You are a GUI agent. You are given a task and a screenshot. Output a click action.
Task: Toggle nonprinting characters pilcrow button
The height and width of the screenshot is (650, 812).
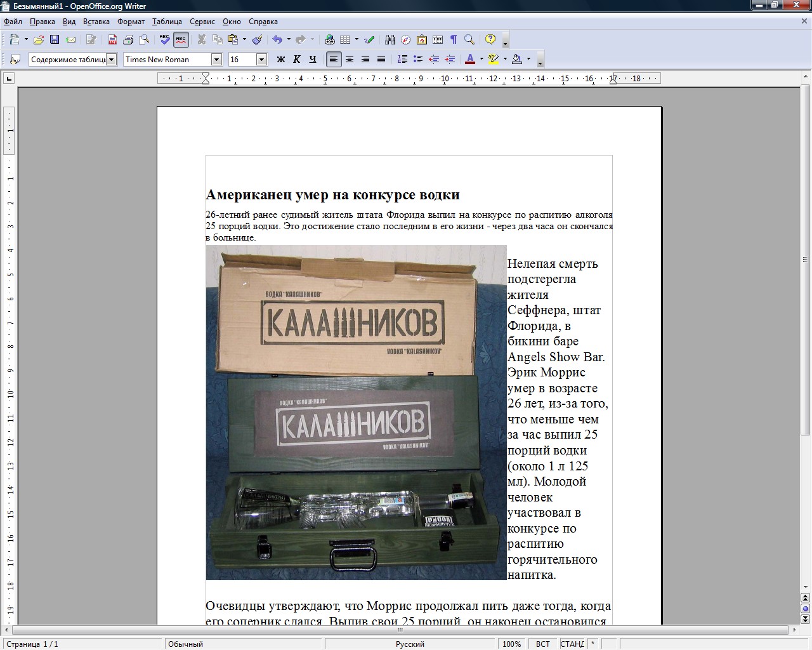pyautogui.click(x=454, y=39)
